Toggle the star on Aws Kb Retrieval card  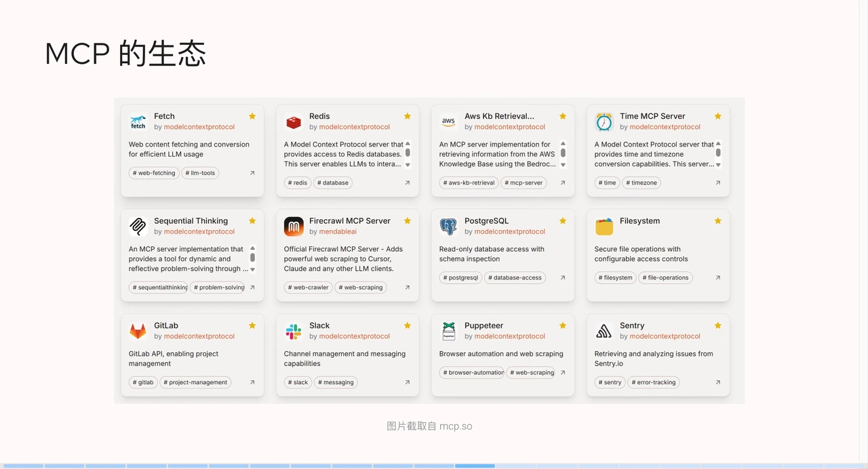coord(563,116)
